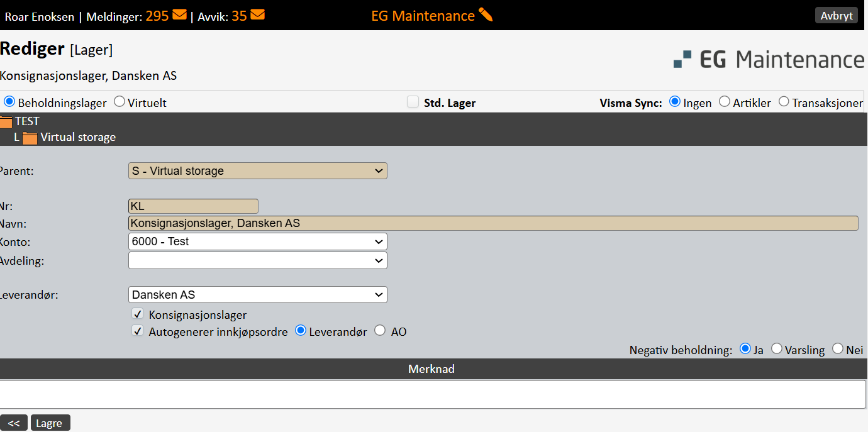Set Visma Sync to Artikler
This screenshot has height=432, width=868.
click(x=725, y=102)
